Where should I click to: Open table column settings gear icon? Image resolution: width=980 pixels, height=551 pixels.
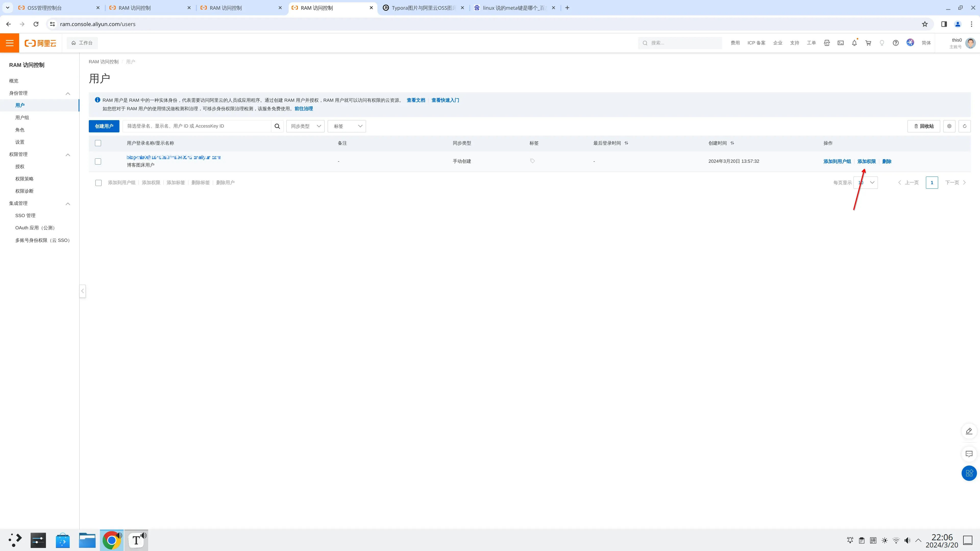pyautogui.click(x=949, y=126)
